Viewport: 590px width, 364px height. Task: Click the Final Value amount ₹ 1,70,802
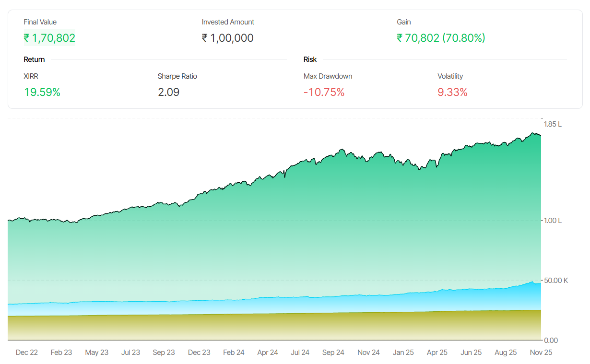point(49,38)
